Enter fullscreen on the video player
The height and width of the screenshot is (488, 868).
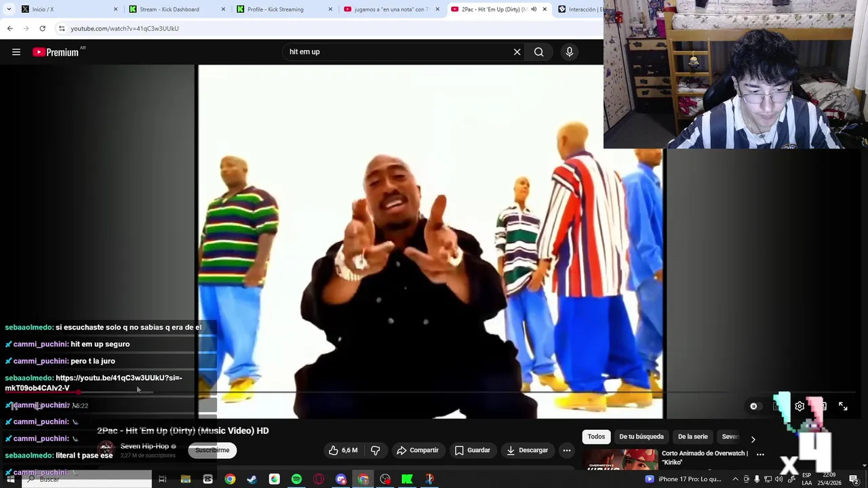tap(843, 407)
